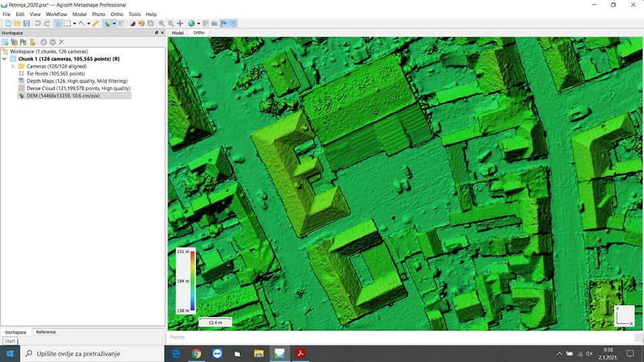Viewport: 644px width, 362px height.
Task: Collapse the Chunk 1 tree node
Action: 5,59
